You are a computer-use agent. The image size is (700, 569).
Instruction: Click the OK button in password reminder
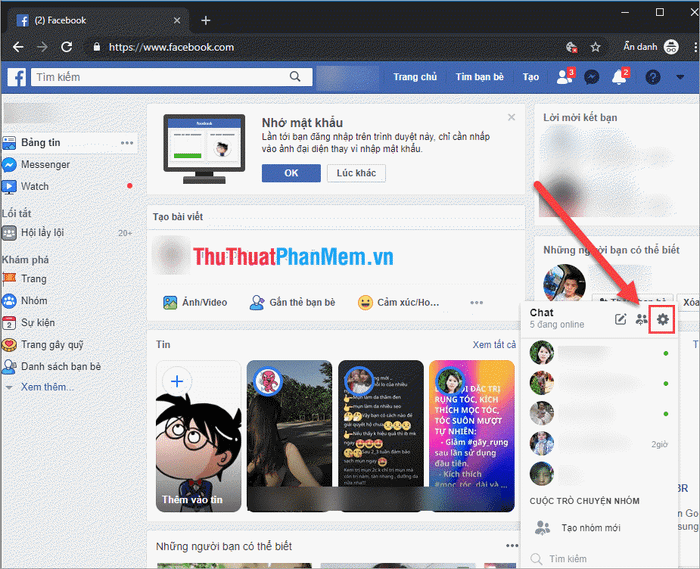tap(291, 173)
